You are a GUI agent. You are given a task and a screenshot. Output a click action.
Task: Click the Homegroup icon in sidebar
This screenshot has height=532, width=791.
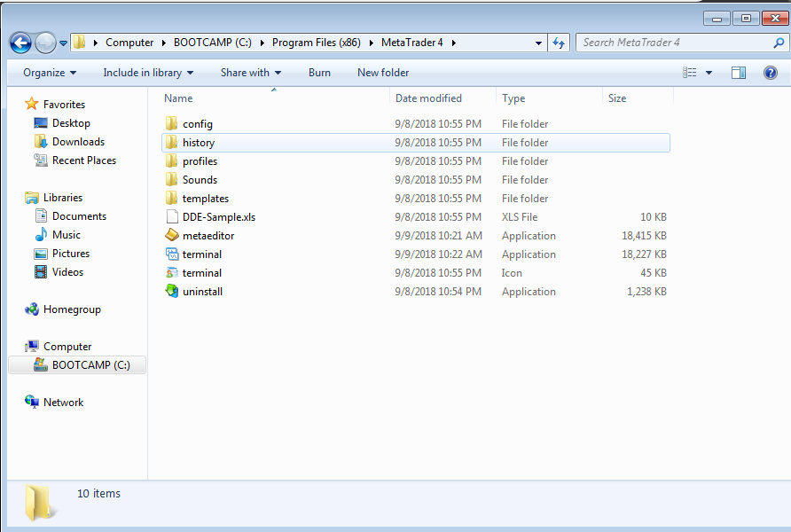coord(32,309)
